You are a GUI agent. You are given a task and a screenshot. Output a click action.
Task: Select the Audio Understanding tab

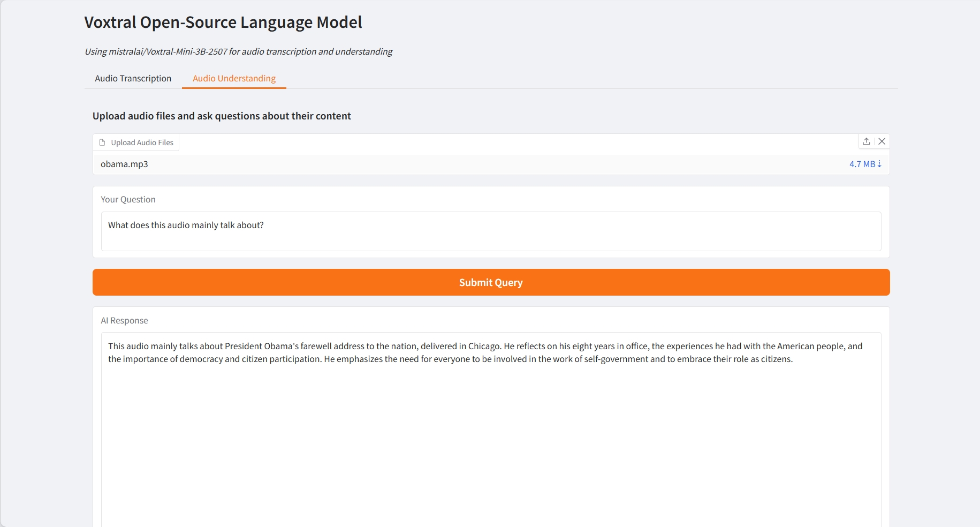234,78
